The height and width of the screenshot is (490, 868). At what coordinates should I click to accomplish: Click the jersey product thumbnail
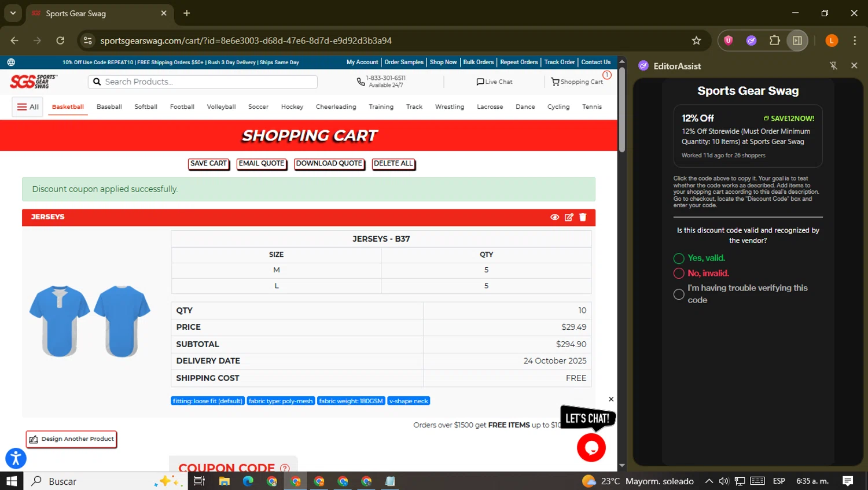pos(90,321)
